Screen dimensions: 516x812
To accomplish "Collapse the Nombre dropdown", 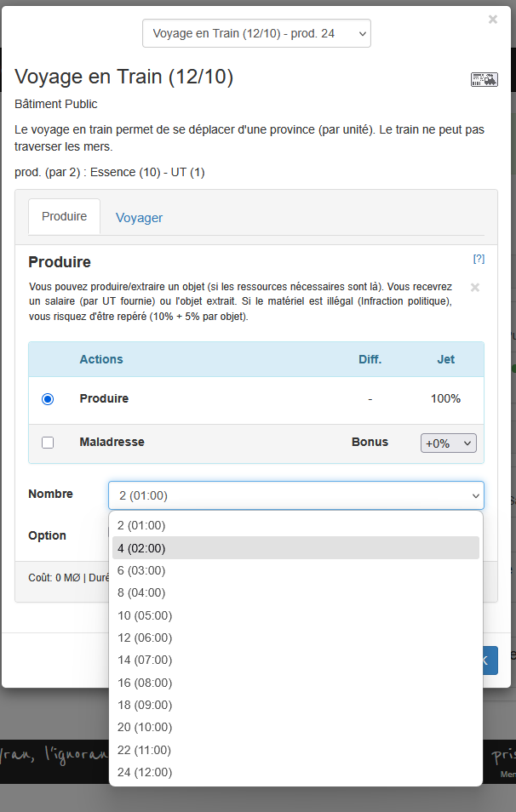I will (295, 495).
